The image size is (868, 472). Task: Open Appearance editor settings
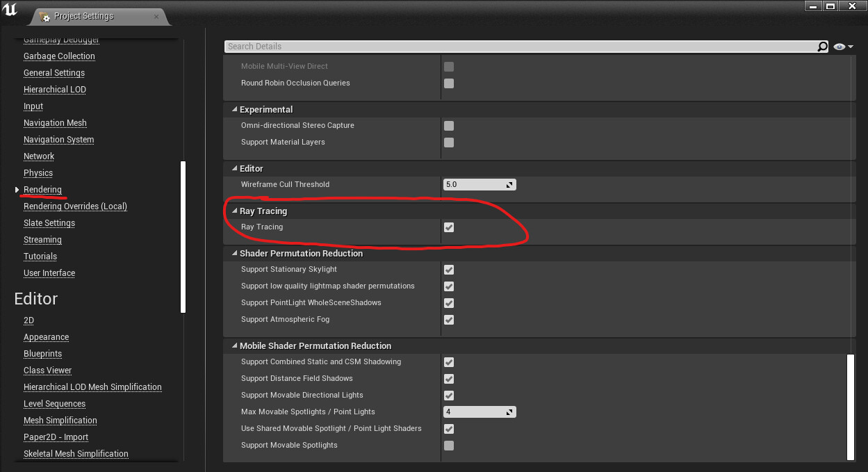pos(46,337)
